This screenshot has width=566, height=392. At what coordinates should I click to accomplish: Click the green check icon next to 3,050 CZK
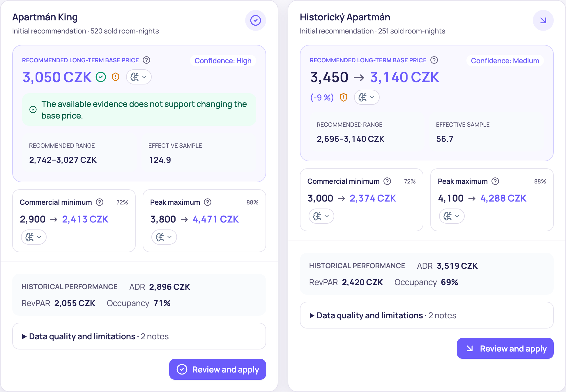coord(101,77)
